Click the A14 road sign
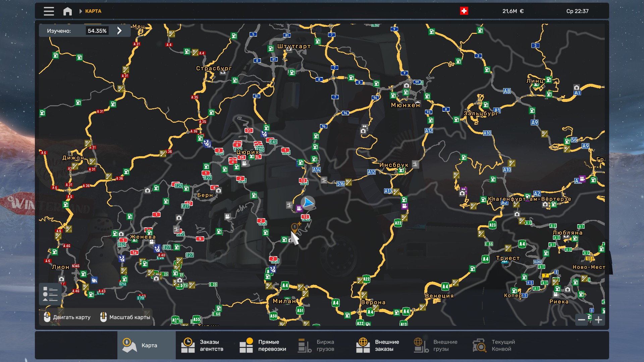The width and height of the screenshot is (644, 362). click(x=316, y=170)
